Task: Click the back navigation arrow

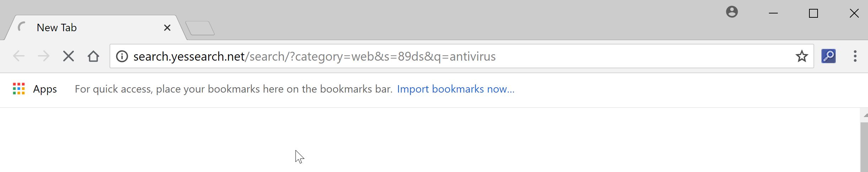Action: coord(18,56)
